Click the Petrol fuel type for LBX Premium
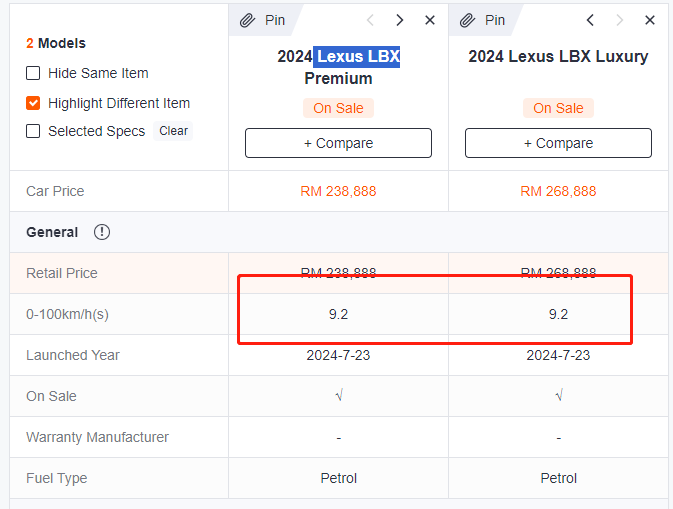 pos(338,478)
